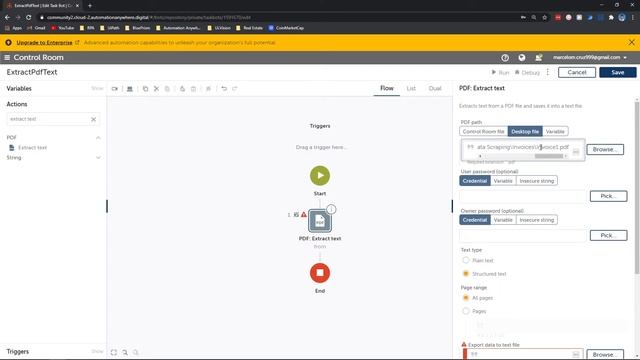640x360 pixels.
Task: Choose Credential for Owner password
Action: 475,220
